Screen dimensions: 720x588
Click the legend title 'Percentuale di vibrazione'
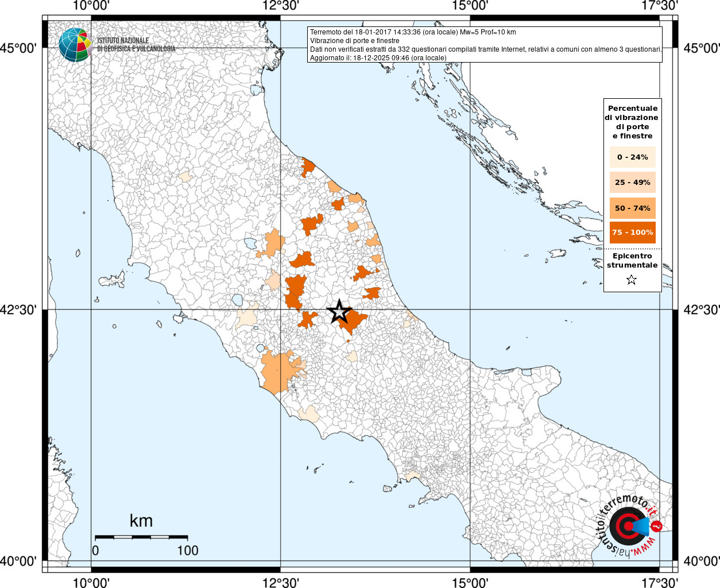[632, 122]
